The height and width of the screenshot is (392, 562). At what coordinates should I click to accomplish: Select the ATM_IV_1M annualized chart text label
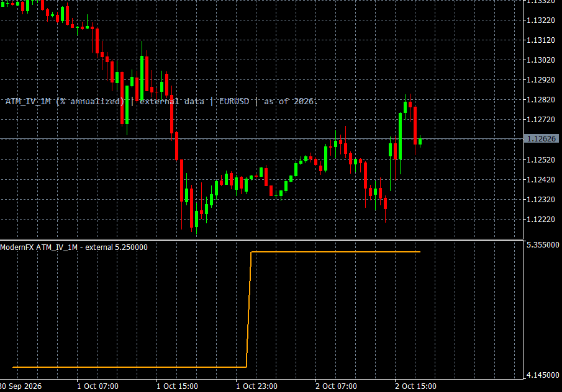pos(161,101)
